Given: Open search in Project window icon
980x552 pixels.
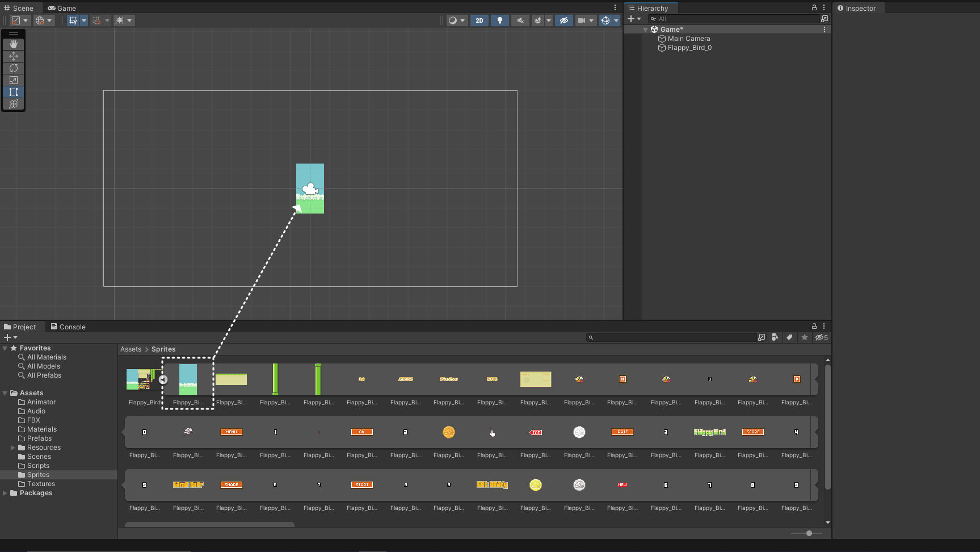Looking at the screenshot, I should (x=762, y=337).
